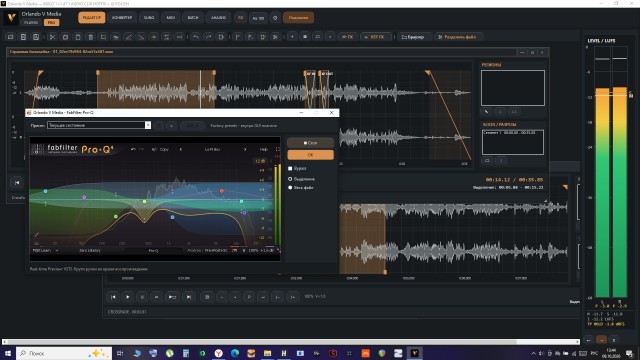Click the Pro-Q undo arrow
This screenshot has height=360, width=640.
[133, 149]
